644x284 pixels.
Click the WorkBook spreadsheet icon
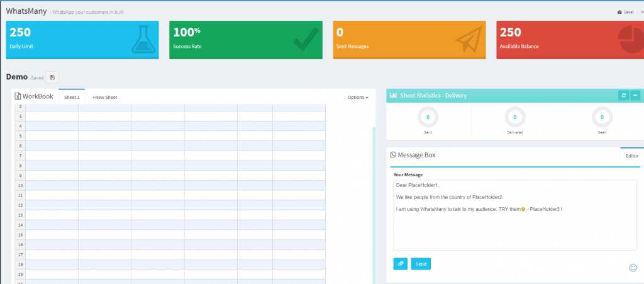tap(18, 96)
